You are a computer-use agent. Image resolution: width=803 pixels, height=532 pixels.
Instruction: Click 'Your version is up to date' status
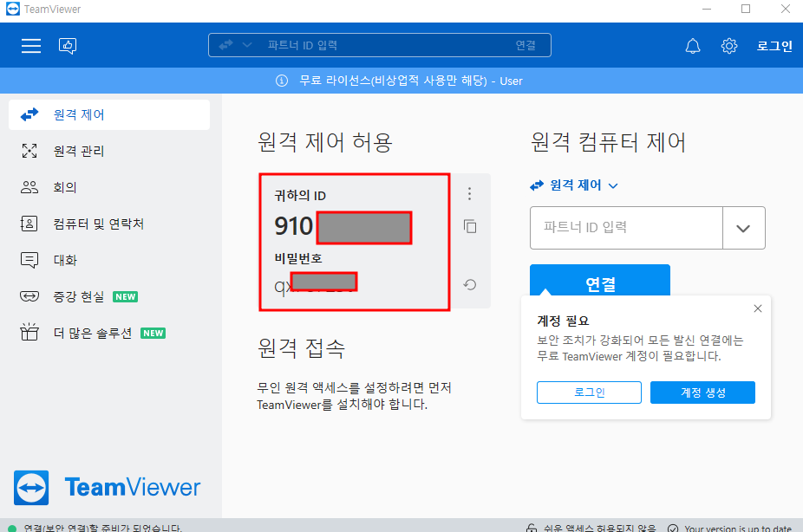pos(730,529)
